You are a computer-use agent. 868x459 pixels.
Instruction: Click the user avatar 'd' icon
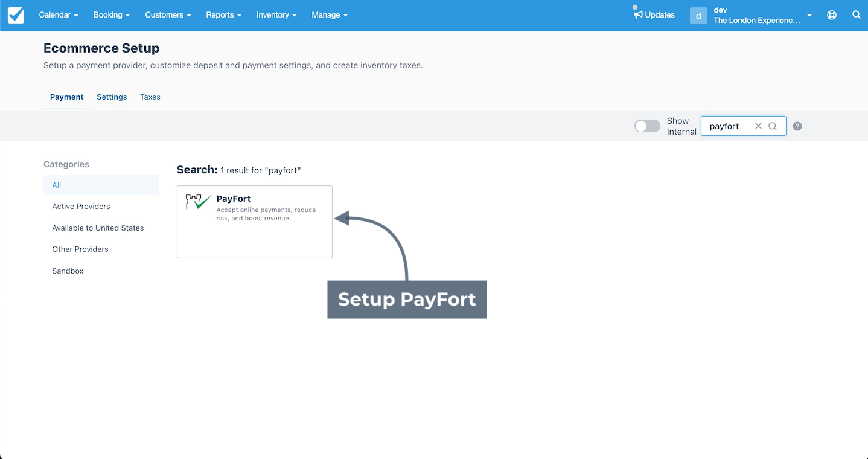click(x=698, y=16)
